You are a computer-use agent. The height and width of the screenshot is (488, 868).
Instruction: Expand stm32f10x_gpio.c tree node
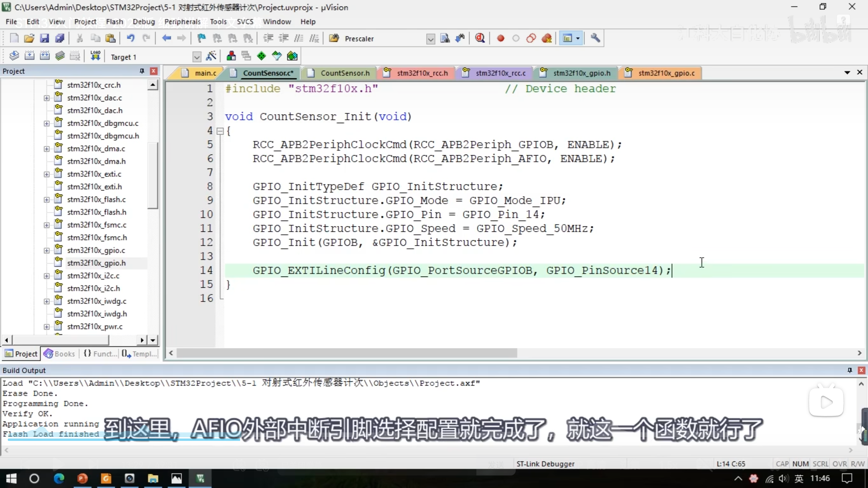46,250
